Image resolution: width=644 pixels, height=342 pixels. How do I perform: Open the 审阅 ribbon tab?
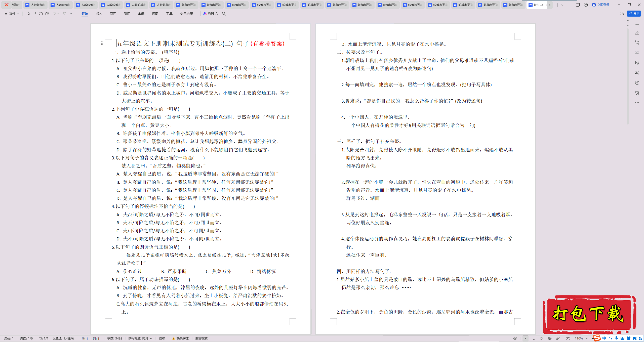[141, 14]
